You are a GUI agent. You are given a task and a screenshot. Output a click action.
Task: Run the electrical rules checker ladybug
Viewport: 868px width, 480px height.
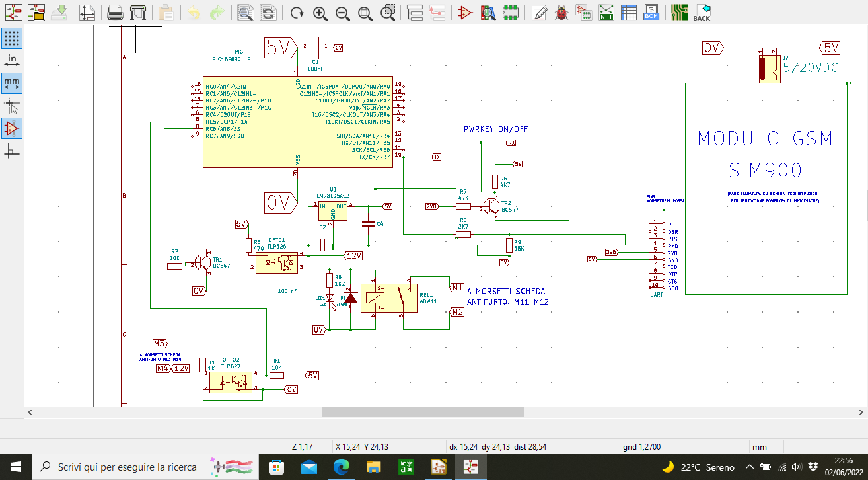(561, 13)
